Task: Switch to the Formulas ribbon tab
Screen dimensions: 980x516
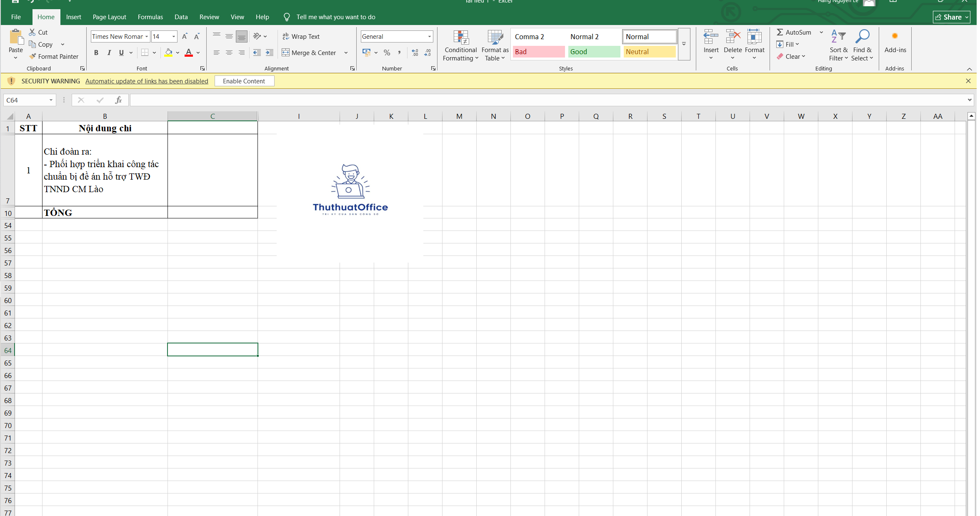Action: (x=150, y=17)
